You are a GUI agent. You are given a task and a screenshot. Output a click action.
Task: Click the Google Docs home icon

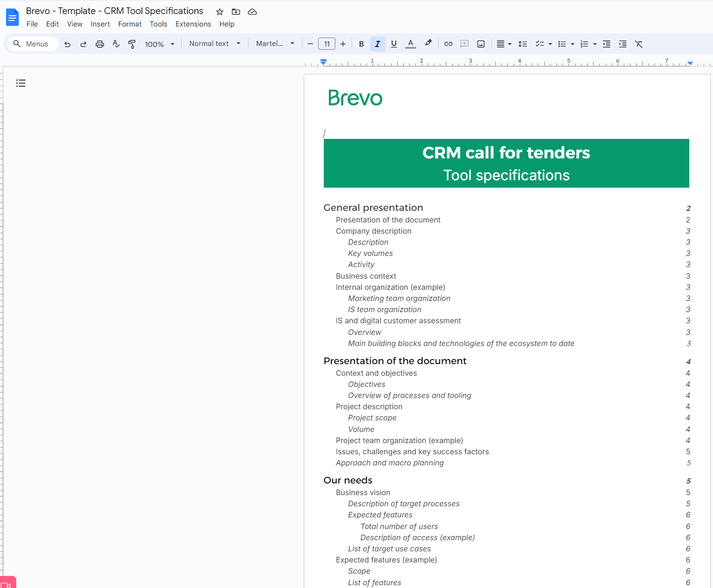pyautogui.click(x=12, y=18)
